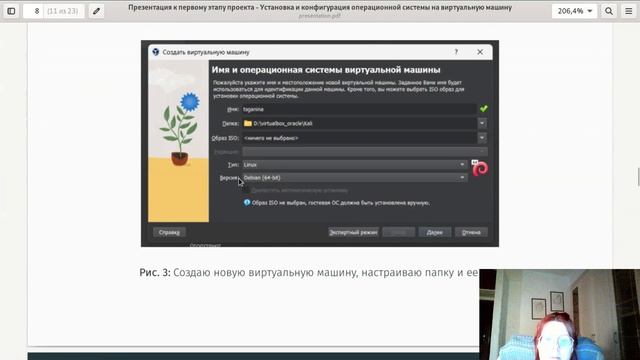Open the Версия dropdown showing Debian (64-bit)

pyautogui.click(x=354, y=178)
